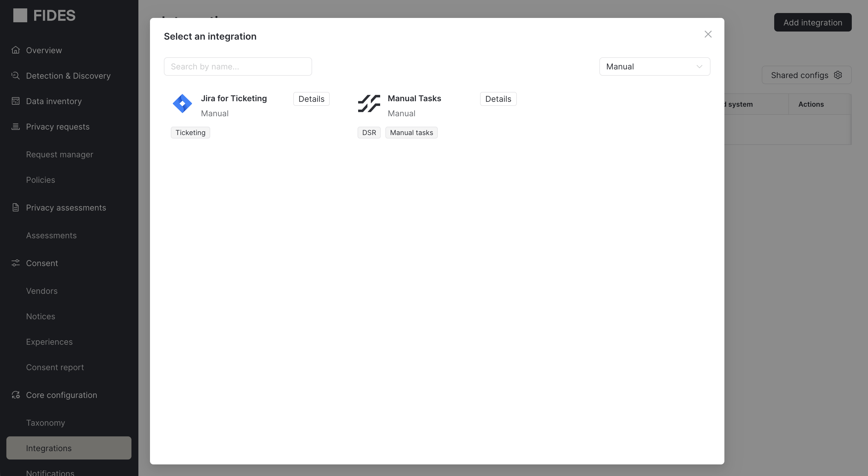Click the Data inventory grid icon
The width and height of the screenshot is (868, 476).
[16, 101]
